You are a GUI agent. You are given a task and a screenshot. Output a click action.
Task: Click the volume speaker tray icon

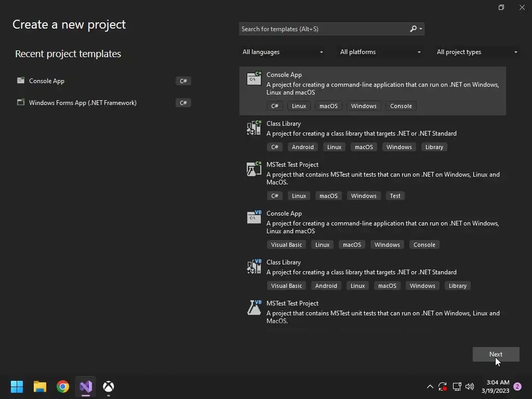[470, 387]
